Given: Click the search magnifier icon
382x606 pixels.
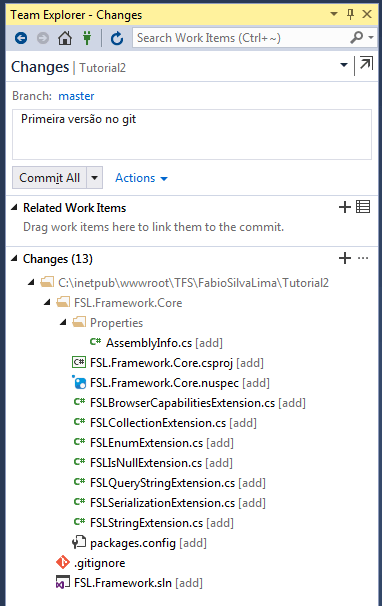Looking at the screenshot, I should tap(356, 37).
